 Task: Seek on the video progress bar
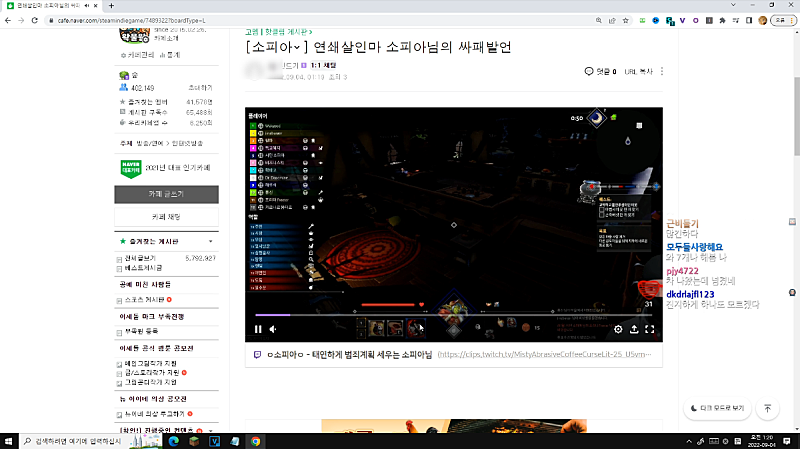[454, 315]
